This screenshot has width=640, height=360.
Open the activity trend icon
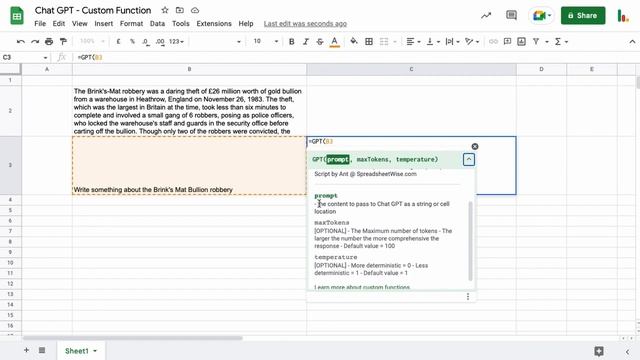[x=486, y=16]
